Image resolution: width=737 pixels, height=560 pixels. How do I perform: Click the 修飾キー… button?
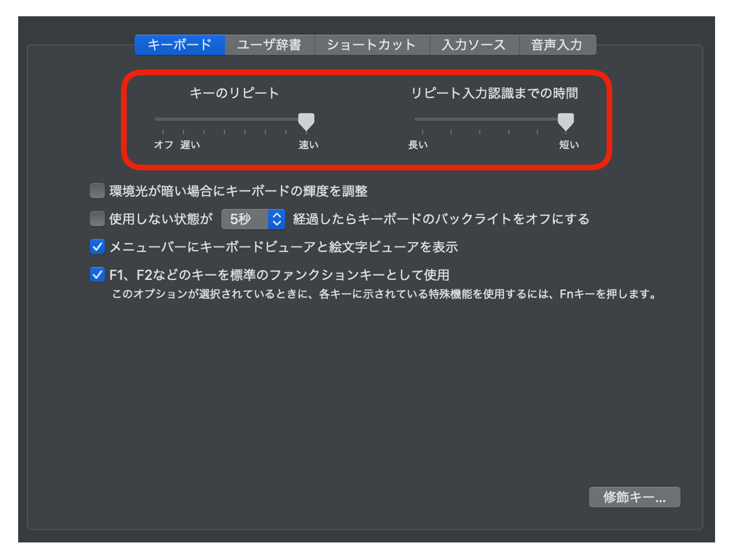coord(634,497)
